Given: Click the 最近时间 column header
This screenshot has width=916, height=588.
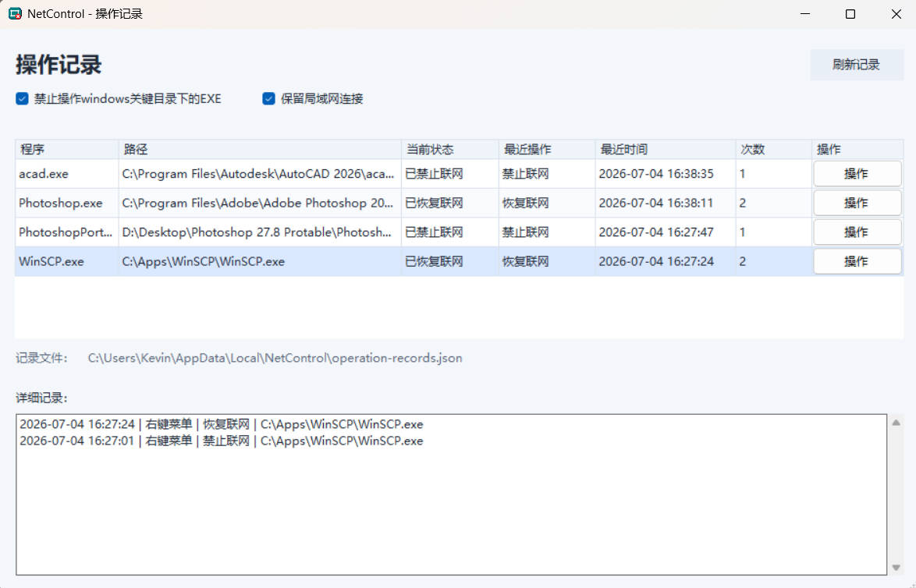Looking at the screenshot, I should 666,150.
